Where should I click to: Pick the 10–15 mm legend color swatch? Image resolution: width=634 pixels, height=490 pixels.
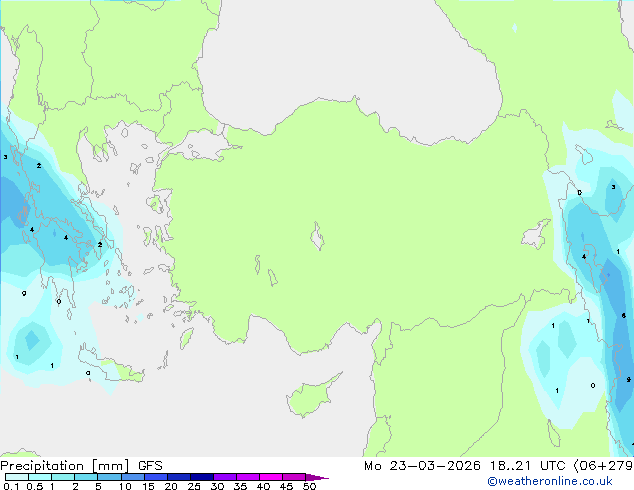(x=132, y=477)
